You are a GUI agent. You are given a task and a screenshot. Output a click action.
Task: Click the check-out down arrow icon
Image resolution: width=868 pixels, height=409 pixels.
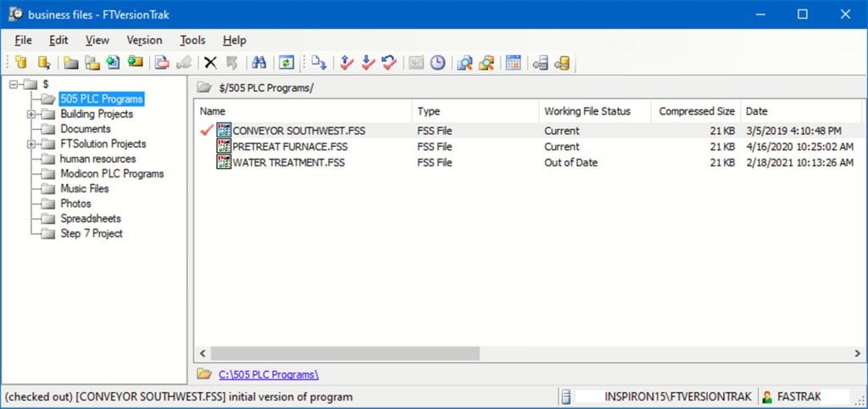click(367, 63)
